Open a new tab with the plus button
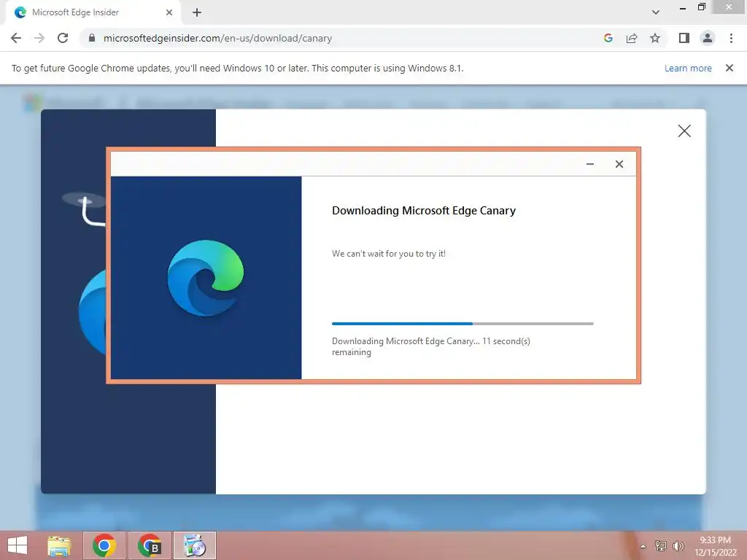 pos(197,13)
